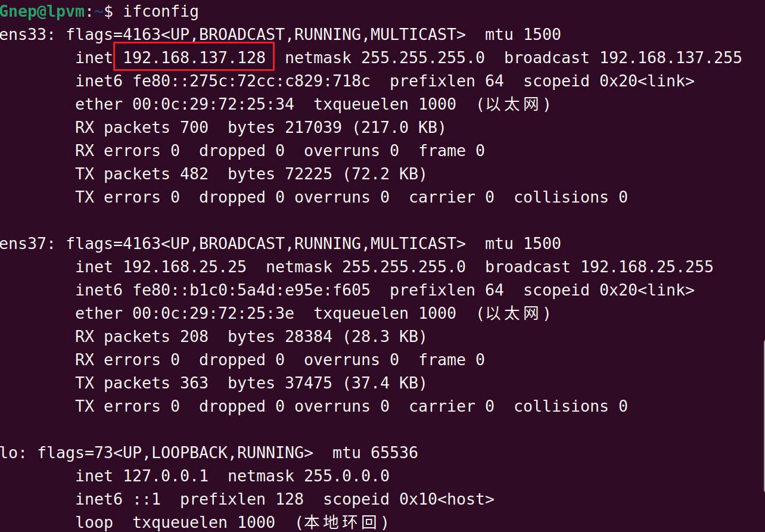This screenshot has width=765, height=532.
Task: Click the loopback address 127.0.0.1
Action: click(166, 476)
